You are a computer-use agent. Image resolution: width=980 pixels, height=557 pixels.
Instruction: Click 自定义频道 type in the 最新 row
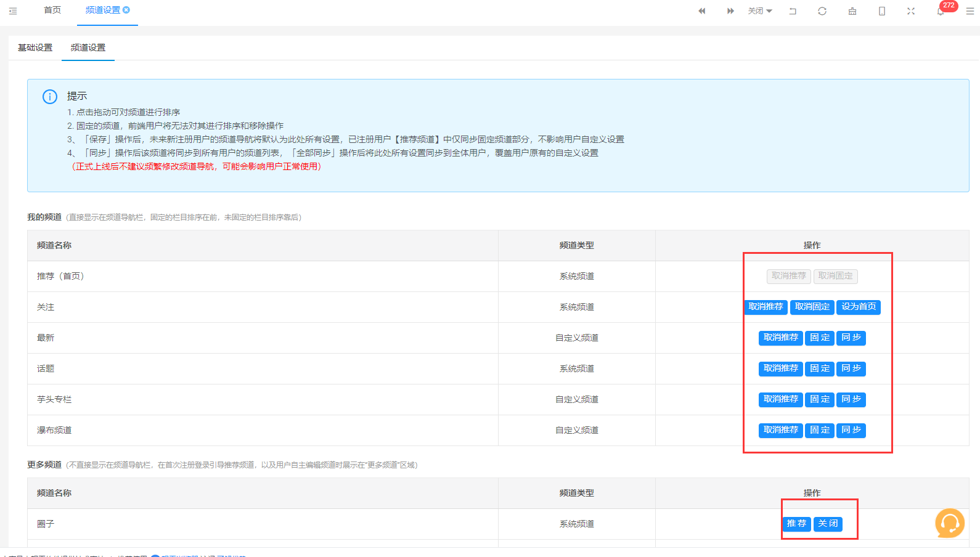577,338
